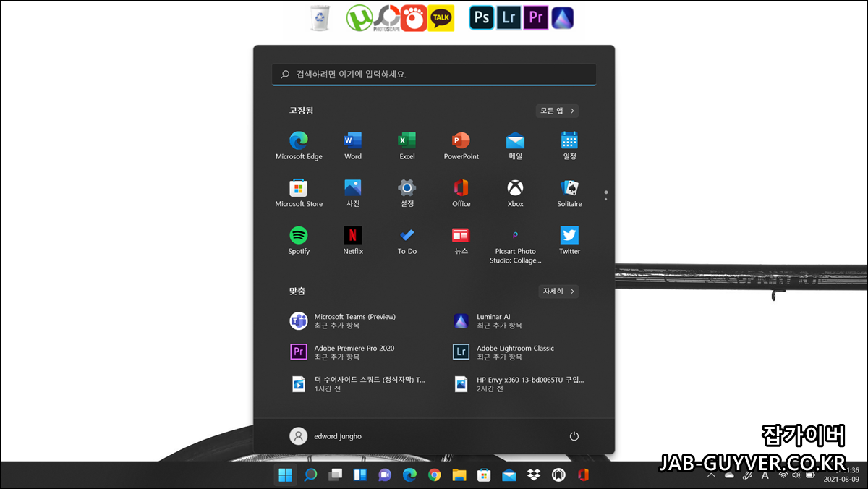Open PhotoScape desktop shortcut
Image resolution: width=868 pixels, height=489 pixels.
coord(386,18)
